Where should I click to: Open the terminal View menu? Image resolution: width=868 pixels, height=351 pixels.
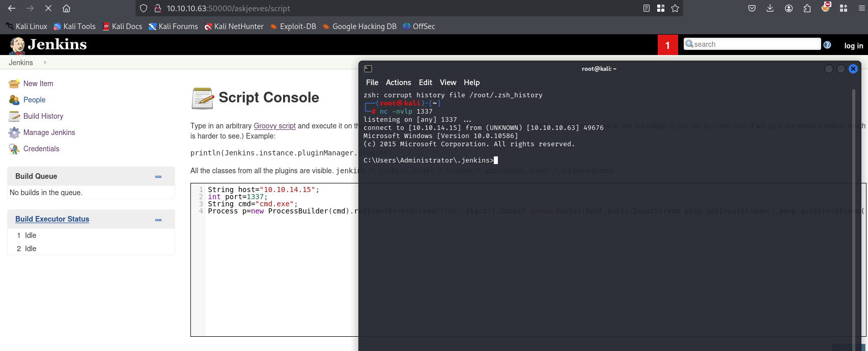[448, 83]
